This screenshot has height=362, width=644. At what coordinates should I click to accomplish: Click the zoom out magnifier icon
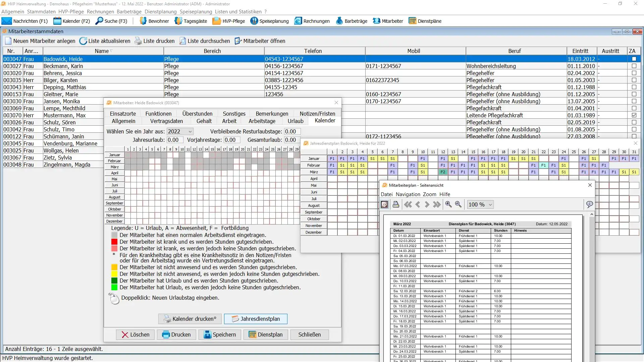point(458,204)
